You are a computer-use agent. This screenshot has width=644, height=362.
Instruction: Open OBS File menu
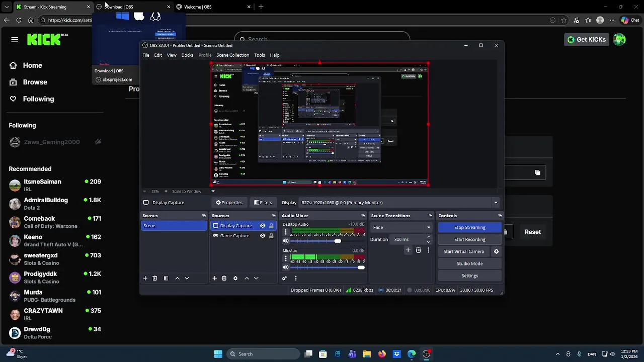146,55
